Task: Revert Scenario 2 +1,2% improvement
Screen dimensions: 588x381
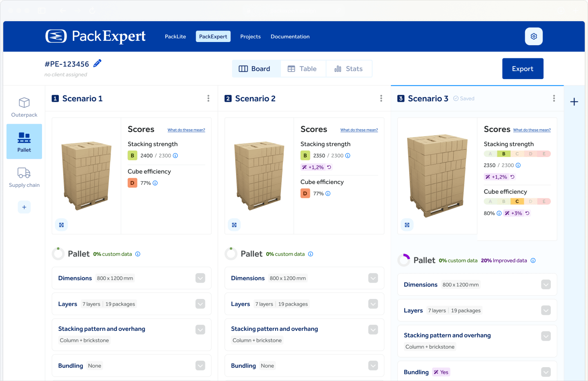Action: (x=329, y=167)
